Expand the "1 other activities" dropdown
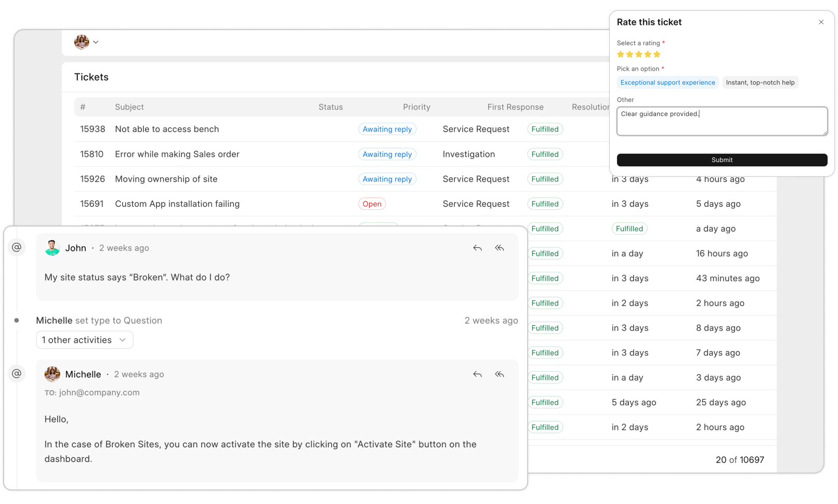The image size is (838, 504). click(84, 340)
